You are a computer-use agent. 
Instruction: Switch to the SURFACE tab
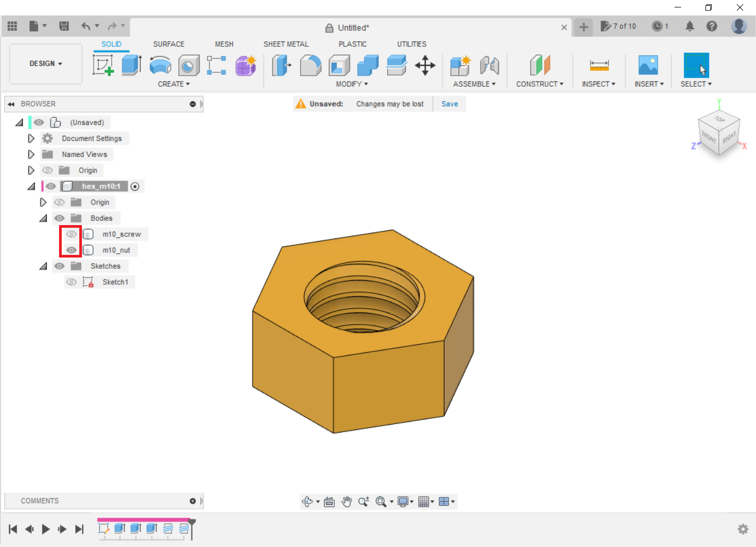coord(169,44)
